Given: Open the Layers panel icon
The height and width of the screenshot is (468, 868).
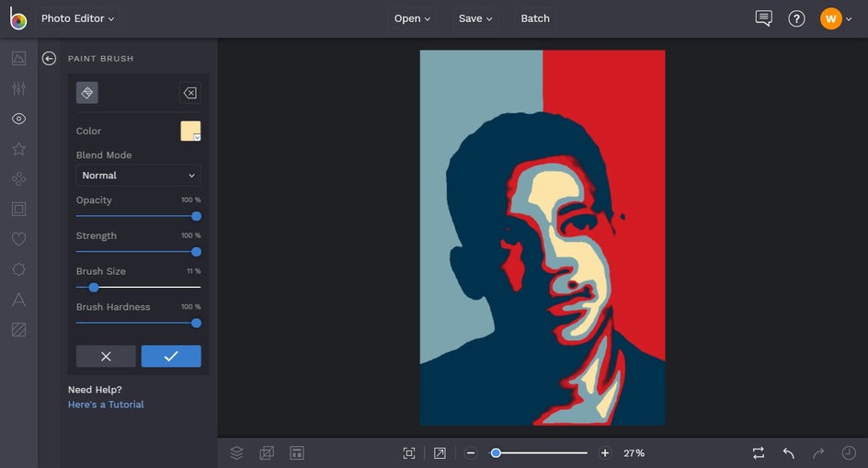Looking at the screenshot, I should point(236,453).
